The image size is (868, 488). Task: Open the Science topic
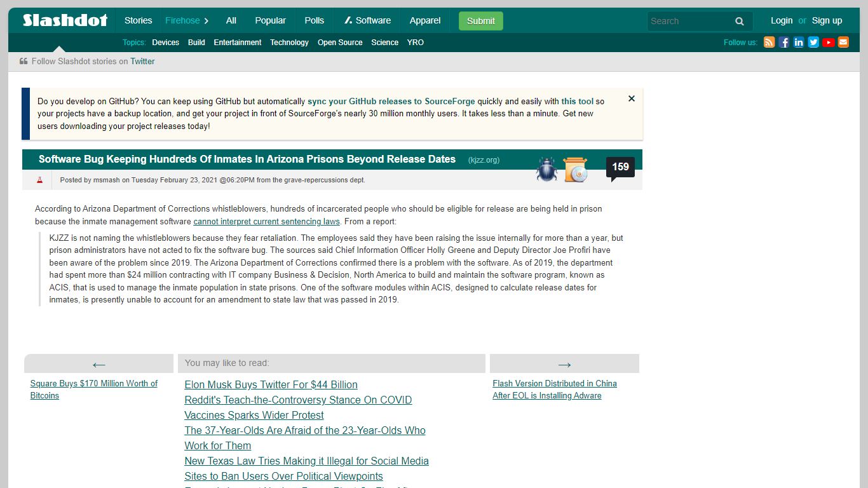click(385, 43)
